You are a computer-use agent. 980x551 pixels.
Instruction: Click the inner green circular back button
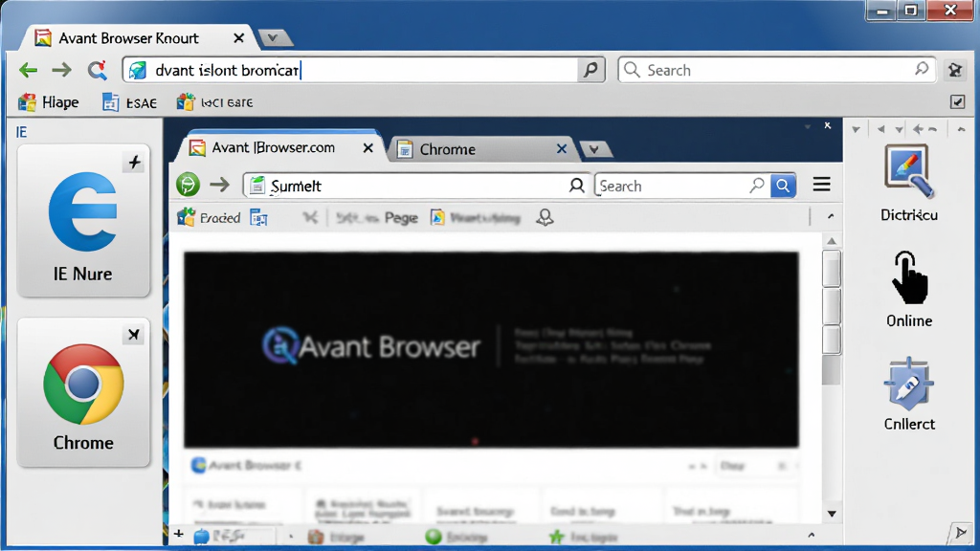(188, 185)
